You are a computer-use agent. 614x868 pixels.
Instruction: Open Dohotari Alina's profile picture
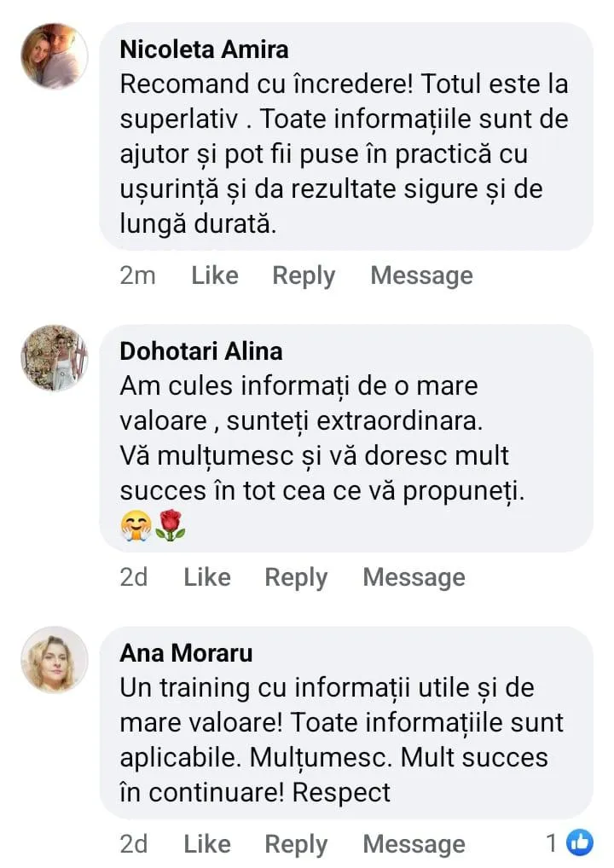(55, 357)
